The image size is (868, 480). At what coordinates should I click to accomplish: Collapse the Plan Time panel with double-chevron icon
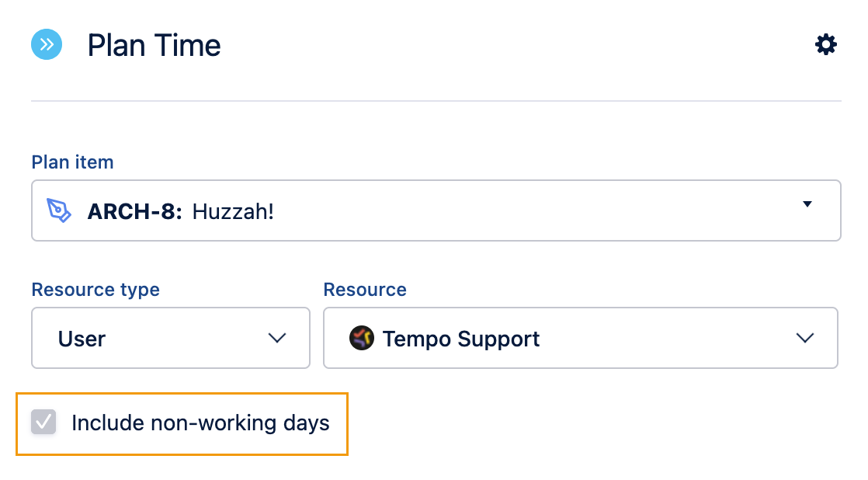click(x=46, y=45)
